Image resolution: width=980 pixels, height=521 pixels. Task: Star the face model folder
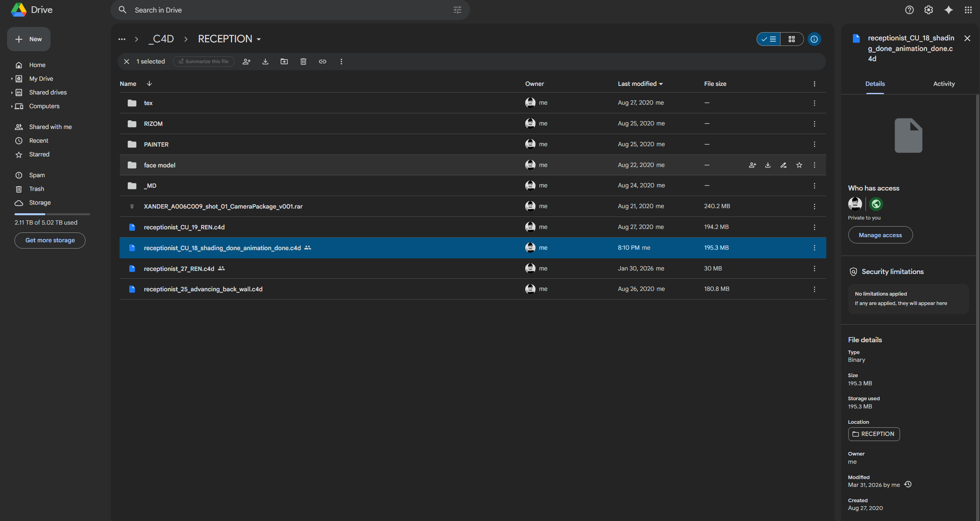[x=799, y=165]
